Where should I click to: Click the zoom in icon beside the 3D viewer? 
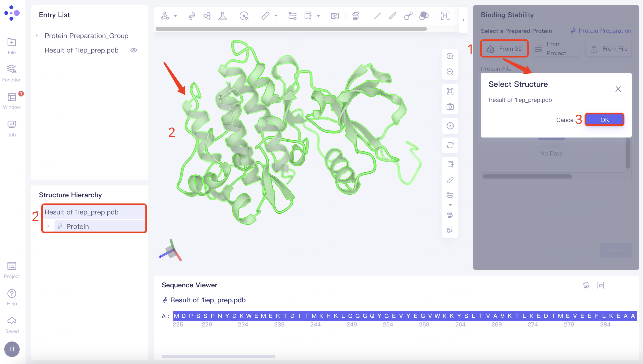(x=450, y=56)
